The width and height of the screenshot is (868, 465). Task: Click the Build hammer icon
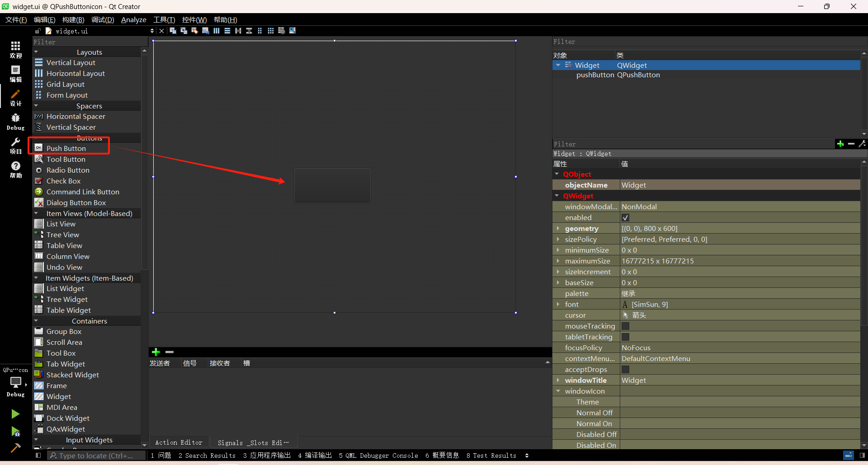click(x=15, y=447)
